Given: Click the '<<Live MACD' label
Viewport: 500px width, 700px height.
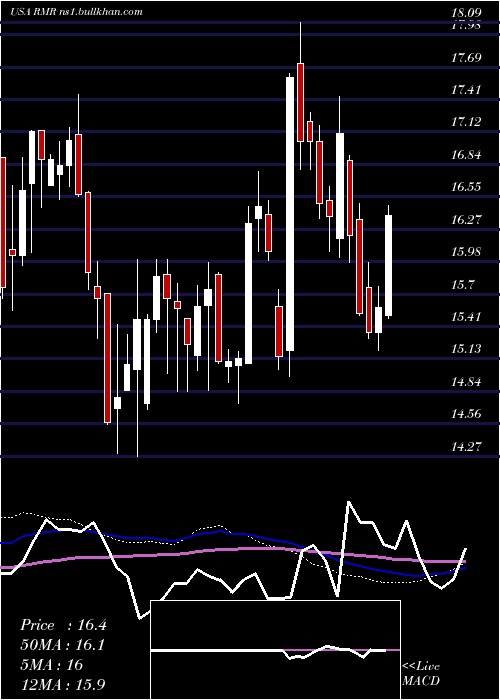Looking at the screenshot, I should [x=421, y=673].
